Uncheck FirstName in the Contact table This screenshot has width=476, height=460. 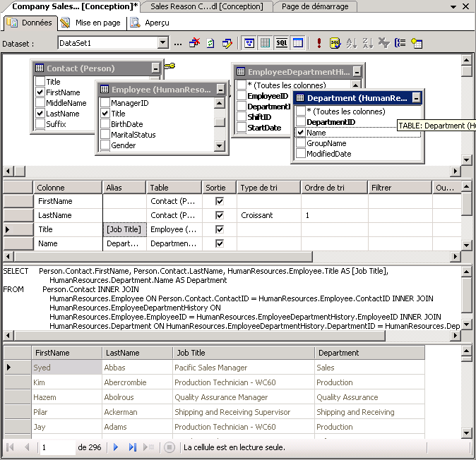[40, 92]
